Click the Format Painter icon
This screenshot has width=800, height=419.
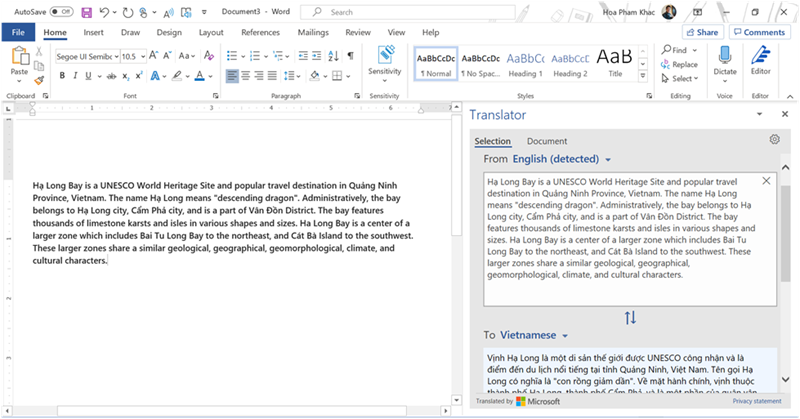click(x=39, y=81)
